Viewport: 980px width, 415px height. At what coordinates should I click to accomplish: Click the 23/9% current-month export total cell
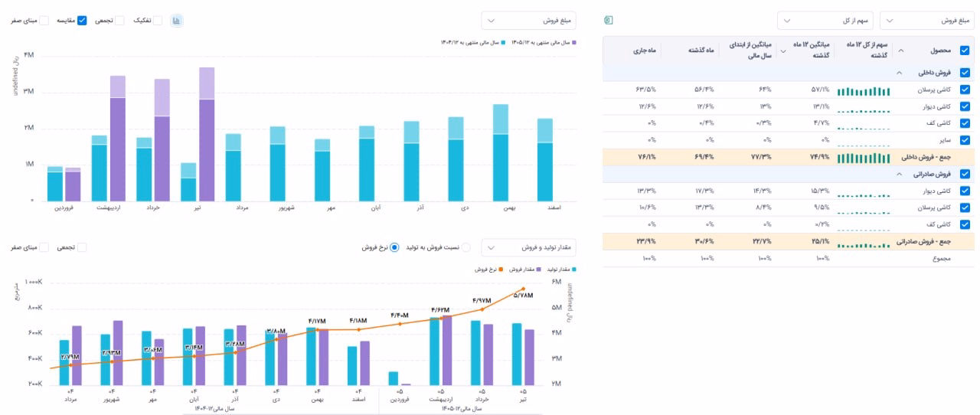pyautogui.click(x=646, y=241)
